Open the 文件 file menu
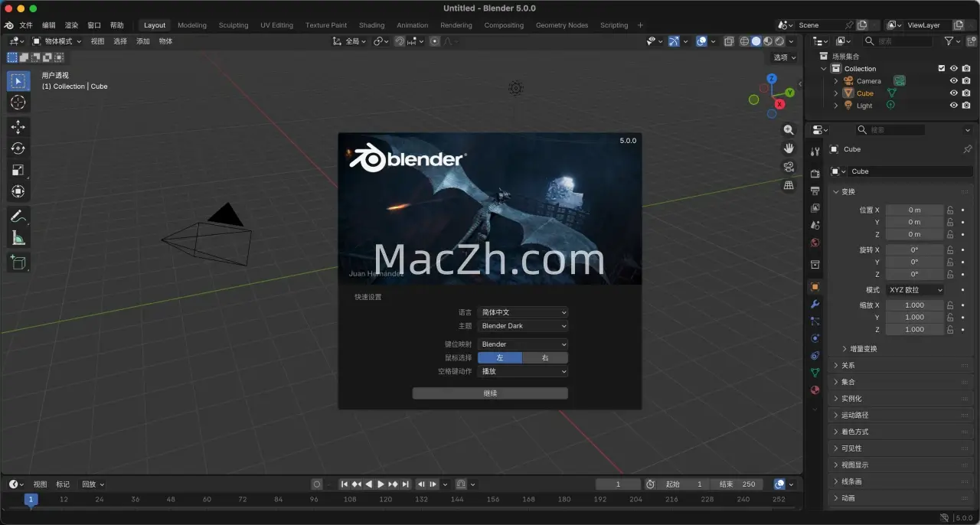 (26, 25)
